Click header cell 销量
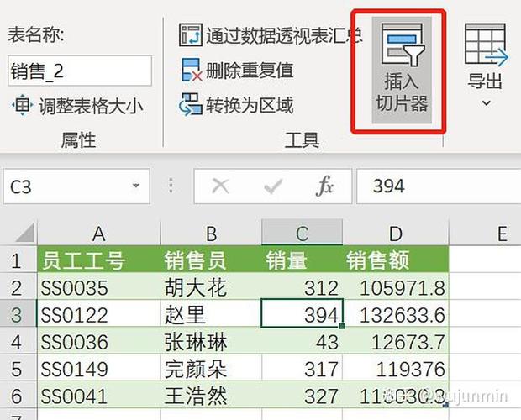The image size is (521, 420). tap(302, 260)
